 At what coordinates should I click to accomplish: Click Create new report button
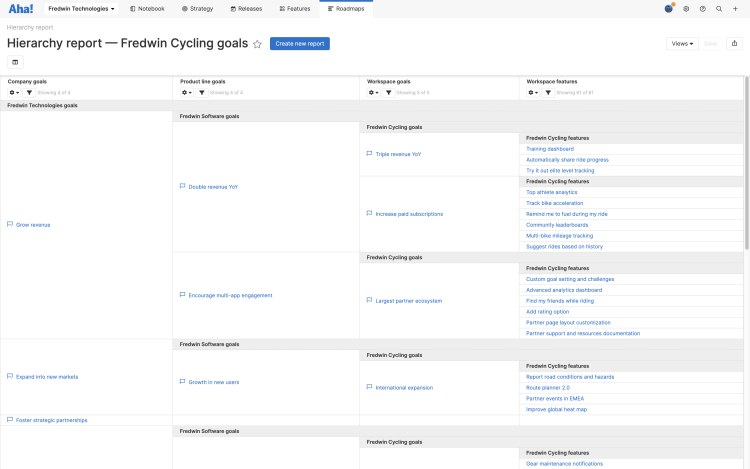tap(300, 44)
